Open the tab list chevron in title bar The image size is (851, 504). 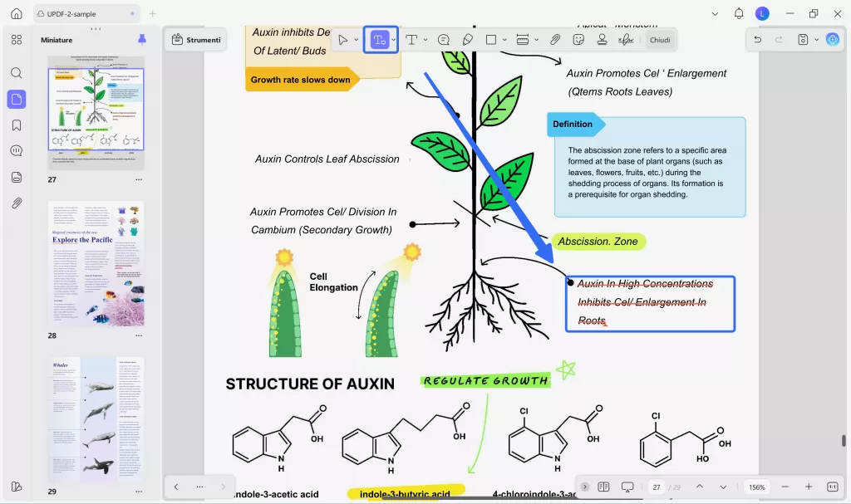715,13
